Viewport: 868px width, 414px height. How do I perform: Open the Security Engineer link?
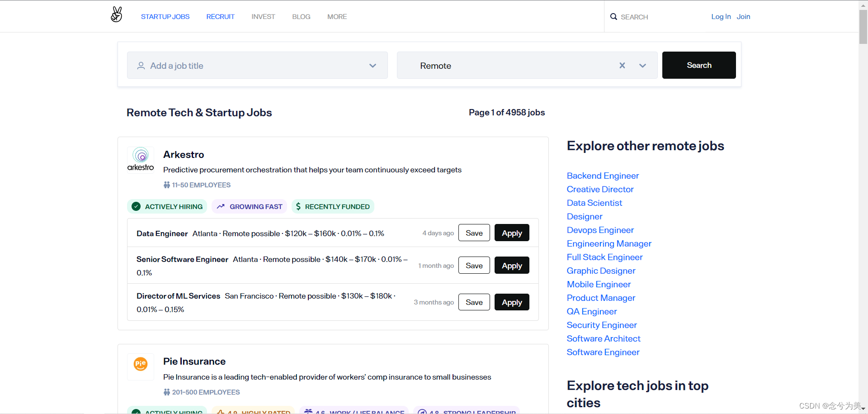(x=602, y=325)
